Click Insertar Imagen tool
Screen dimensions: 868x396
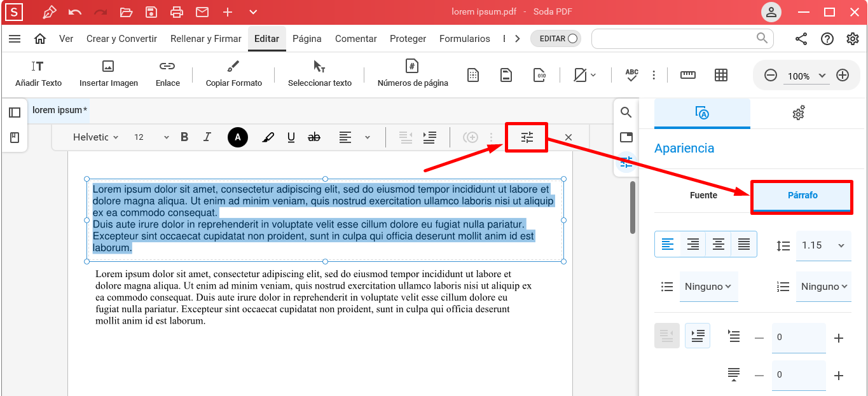coord(109,74)
